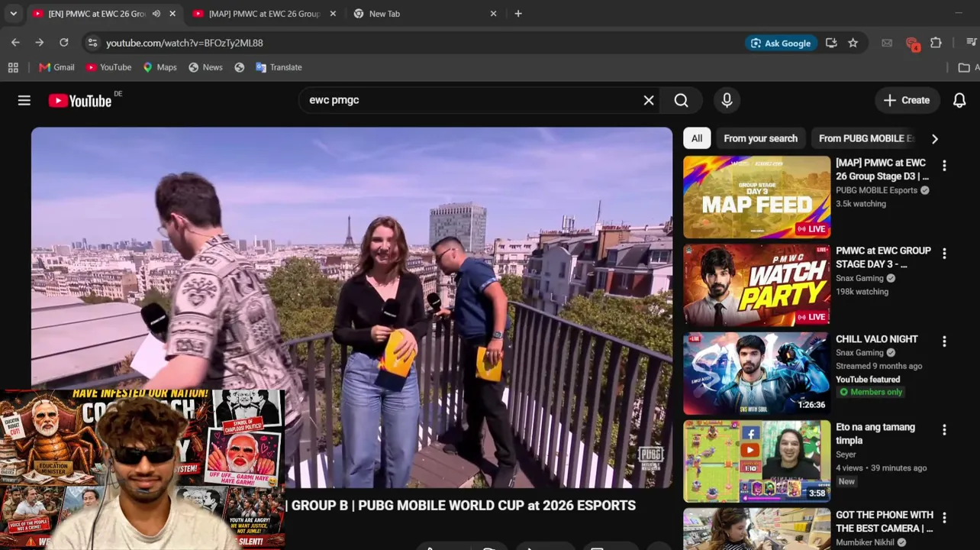Image resolution: width=980 pixels, height=550 pixels.
Task: Open the 'Seyer' channel name
Action: coord(846,455)
